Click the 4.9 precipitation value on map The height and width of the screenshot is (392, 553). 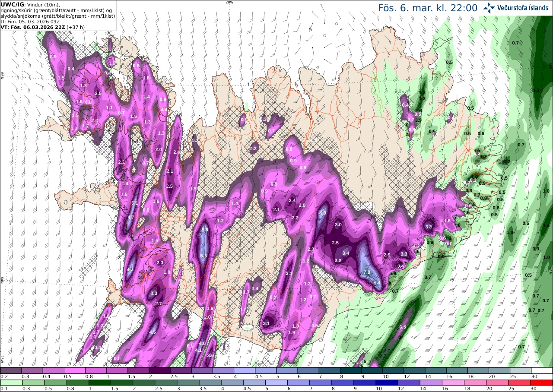[323, 213]
